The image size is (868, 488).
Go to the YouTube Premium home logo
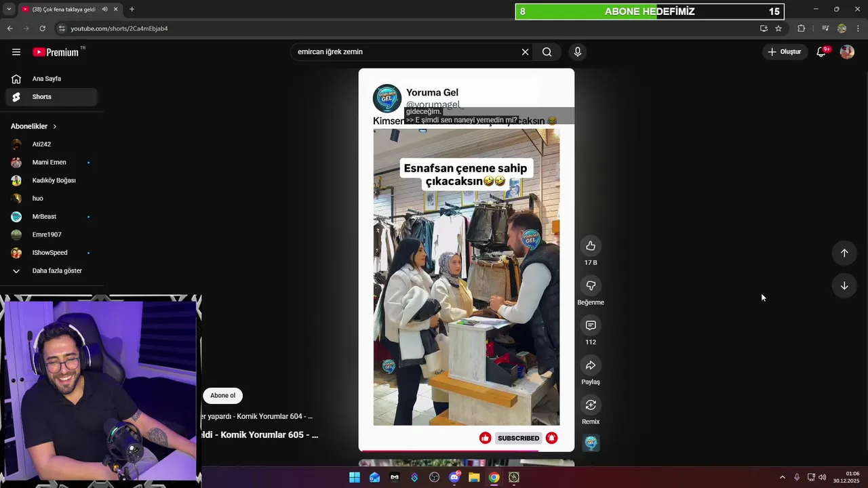coord(56,52)
